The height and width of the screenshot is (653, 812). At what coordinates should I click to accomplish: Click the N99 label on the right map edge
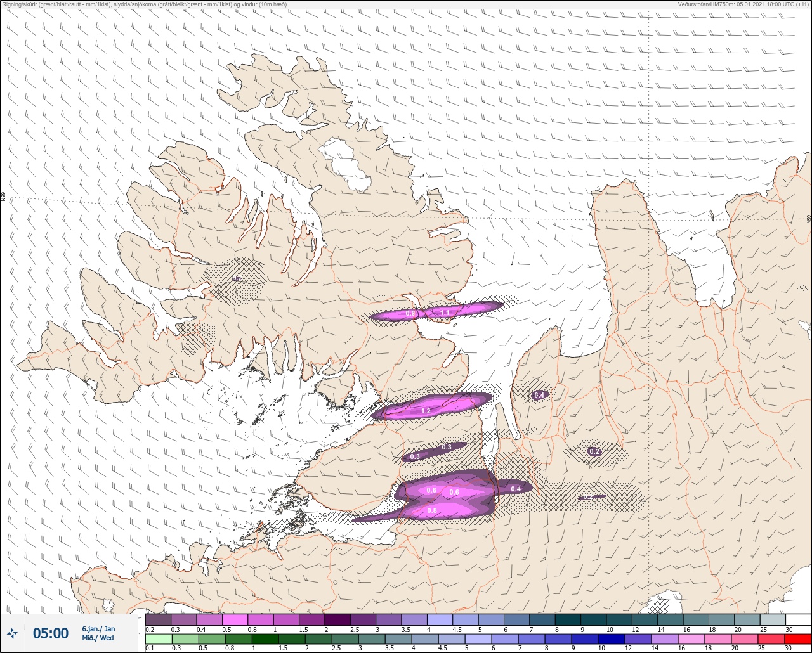pyautogui.click(x=809, y=219)
